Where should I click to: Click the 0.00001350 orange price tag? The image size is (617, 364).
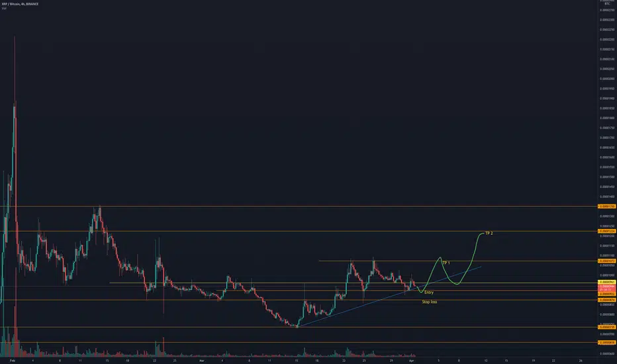[607, 206]
